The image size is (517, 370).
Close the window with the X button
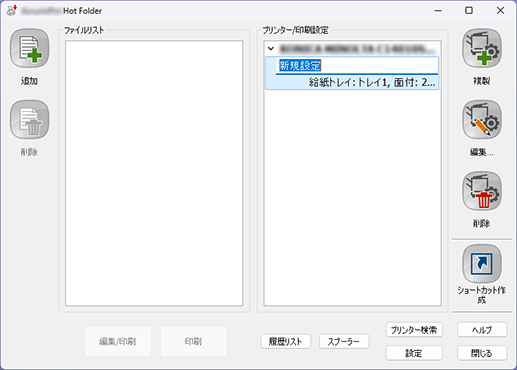point(500,11)
